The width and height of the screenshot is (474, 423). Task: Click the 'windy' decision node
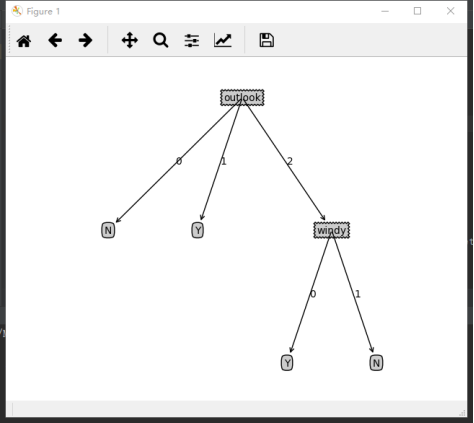(x=332, y=230)
